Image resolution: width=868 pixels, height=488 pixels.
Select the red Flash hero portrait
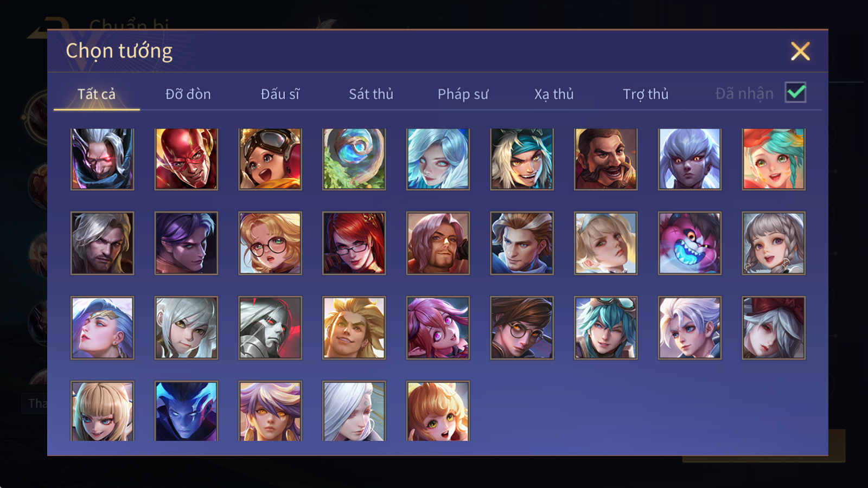coord(186,159)
